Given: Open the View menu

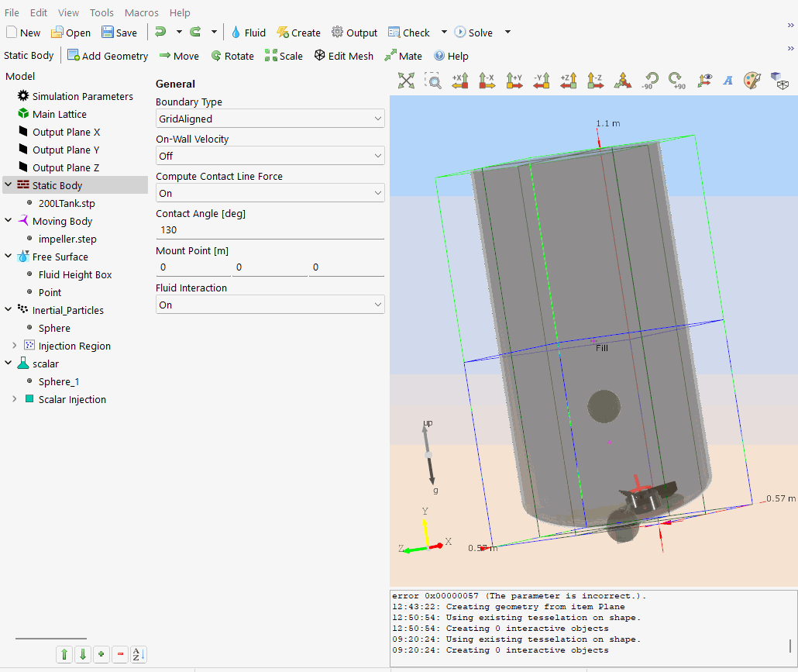Looking at the screenshot, I should point(68,12).
